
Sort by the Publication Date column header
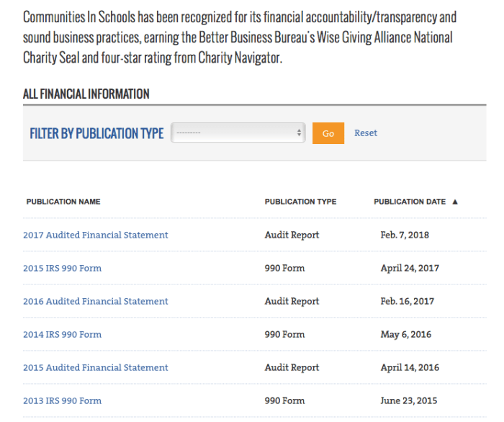[x=410, y=202]
